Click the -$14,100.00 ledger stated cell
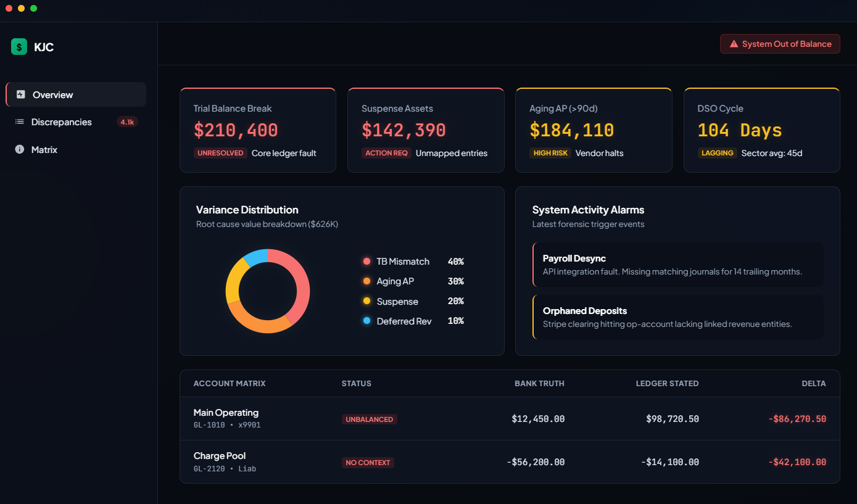The image size is (857, 504). tap(669, 462)
